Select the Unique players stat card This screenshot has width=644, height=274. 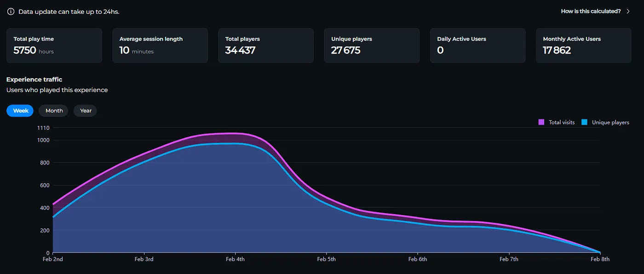pyautogui.click(x=372, y=46)
